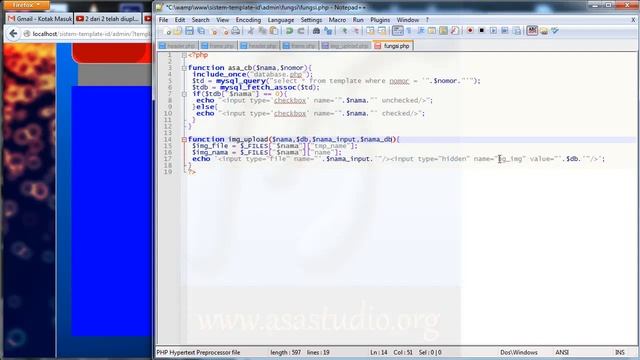Toggle the Word Wrap toolbar button
The width and height of the screenshot is (640, 360).
pos(397,31)
